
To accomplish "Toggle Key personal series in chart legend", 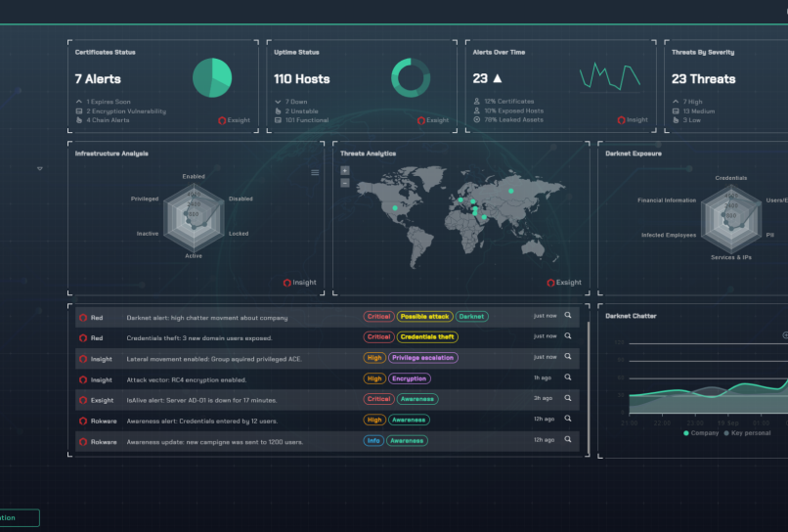I will pos(747,432).
